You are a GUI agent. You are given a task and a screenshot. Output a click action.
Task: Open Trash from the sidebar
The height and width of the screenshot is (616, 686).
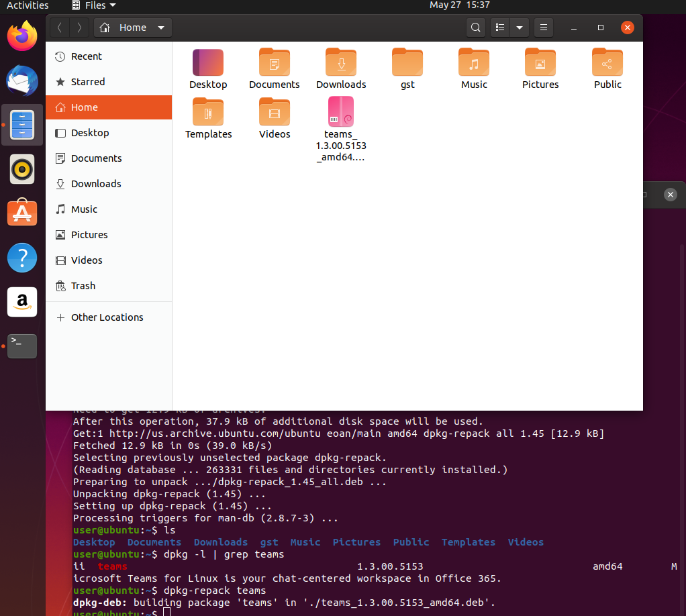[83, 286]
